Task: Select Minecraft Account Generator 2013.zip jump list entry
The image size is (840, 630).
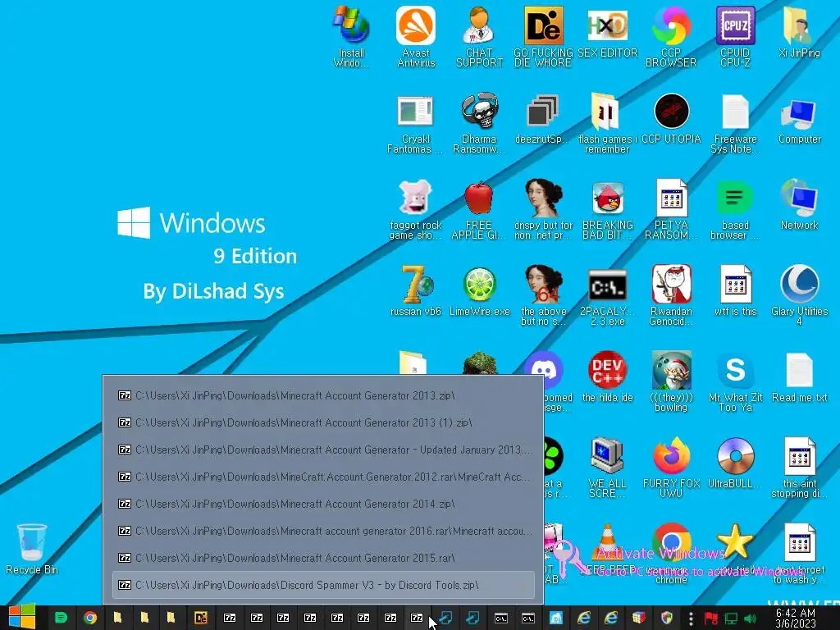Action: pyautogui.click(x=323, y=396)
